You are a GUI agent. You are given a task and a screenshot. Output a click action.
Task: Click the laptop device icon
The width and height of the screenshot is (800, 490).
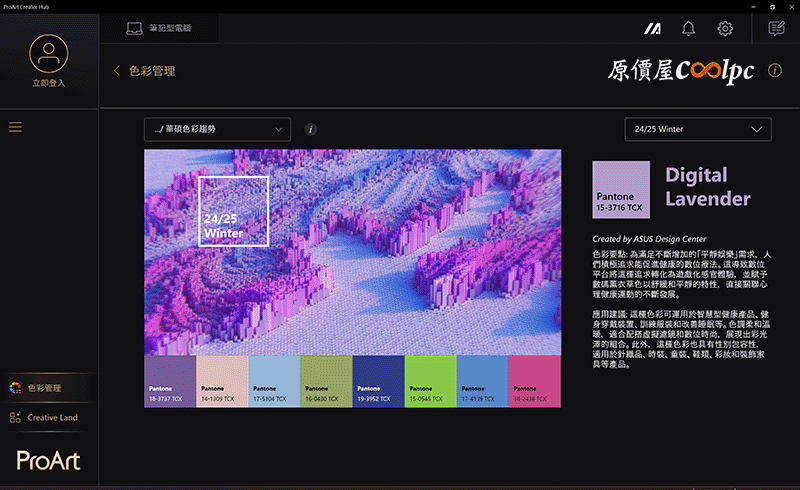click(134, 28)
